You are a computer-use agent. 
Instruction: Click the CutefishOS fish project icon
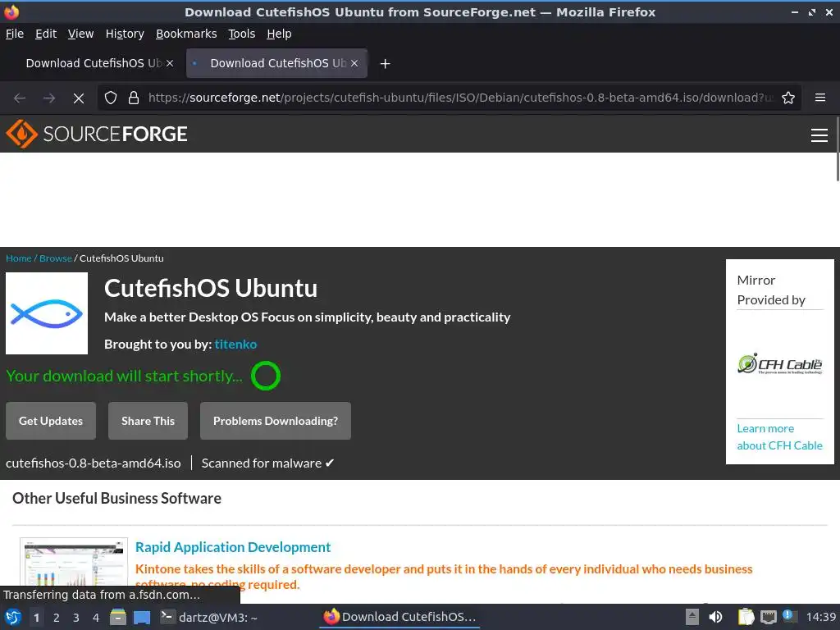tap(47, 313)
